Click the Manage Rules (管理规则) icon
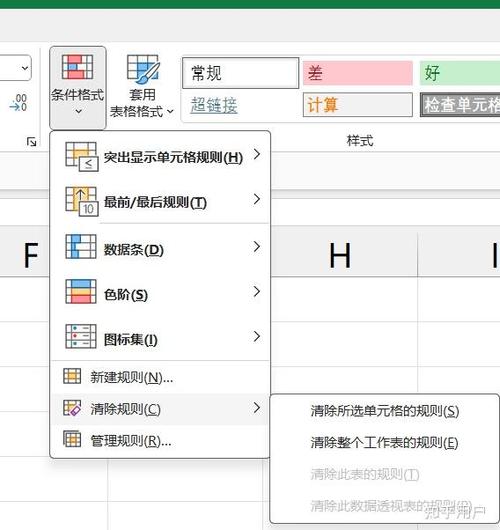 tap(72, 439)
